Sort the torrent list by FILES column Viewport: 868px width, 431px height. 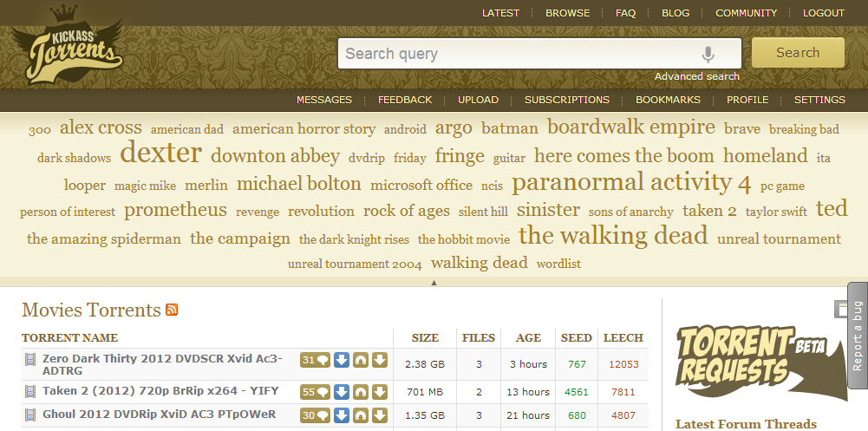[x=479, y=337]
